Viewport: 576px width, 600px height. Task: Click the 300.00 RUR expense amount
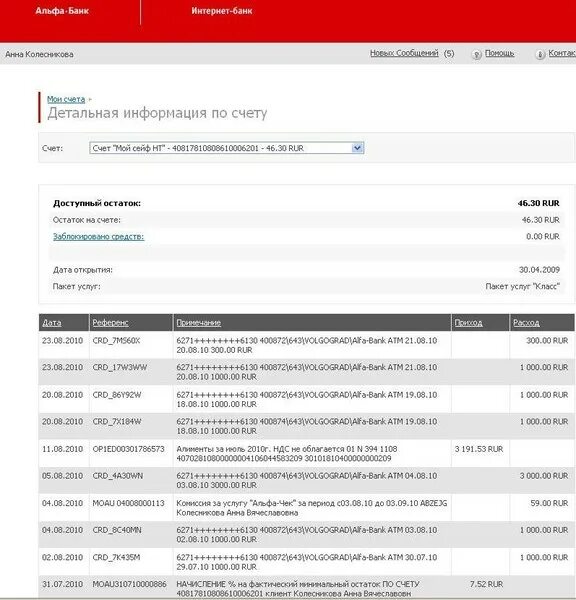coord(547,341)
